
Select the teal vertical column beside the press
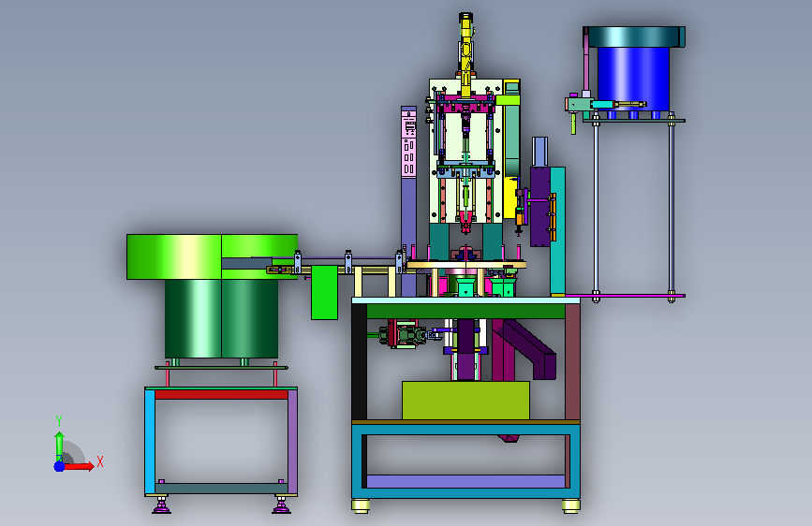point(557,231)
